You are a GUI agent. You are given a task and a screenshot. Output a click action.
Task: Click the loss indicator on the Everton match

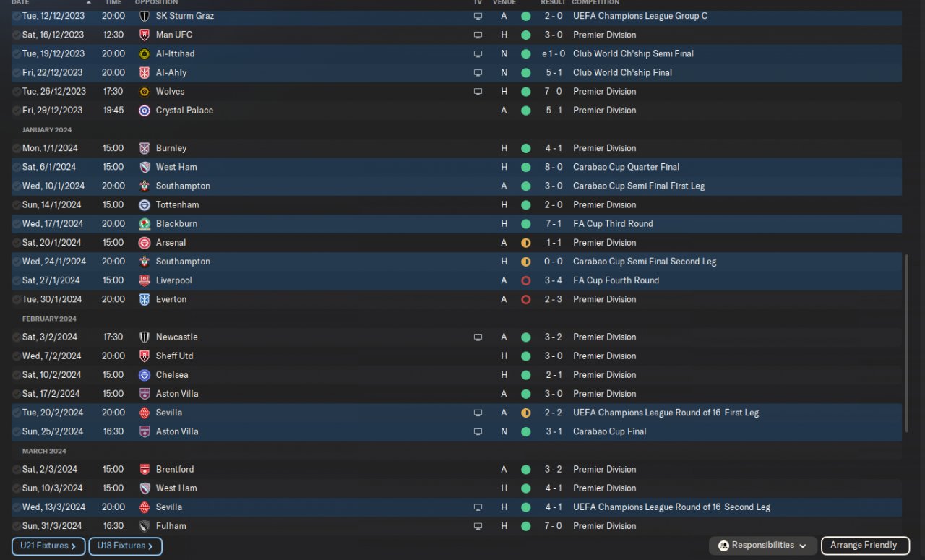pos(525,299)
